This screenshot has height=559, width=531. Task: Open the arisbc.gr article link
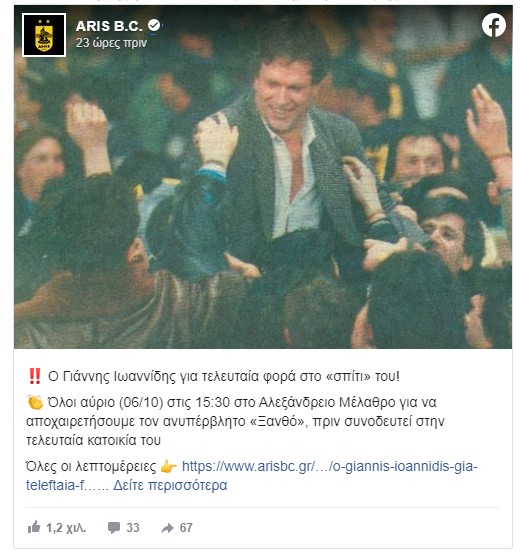click(251, 476)
